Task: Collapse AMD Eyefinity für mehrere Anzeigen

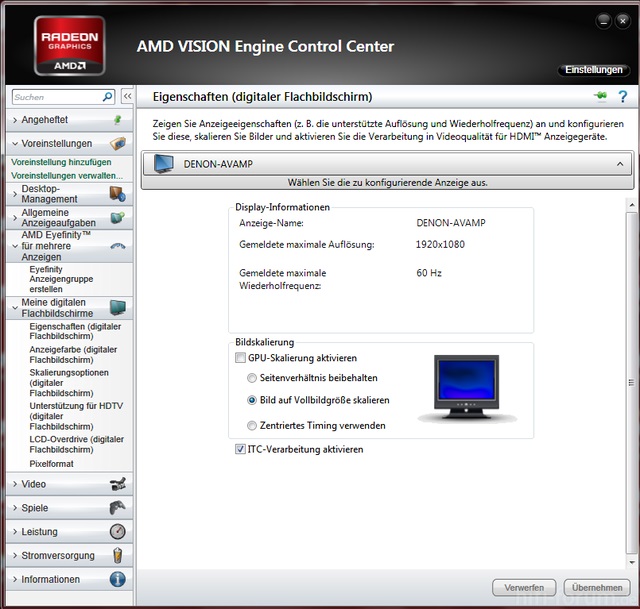Action: pos(15,246)
